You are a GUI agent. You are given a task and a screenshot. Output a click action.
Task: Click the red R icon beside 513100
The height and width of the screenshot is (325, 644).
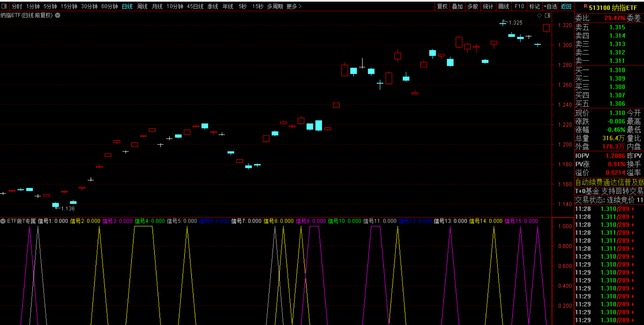pyautogui.click(x=585, y=6)
